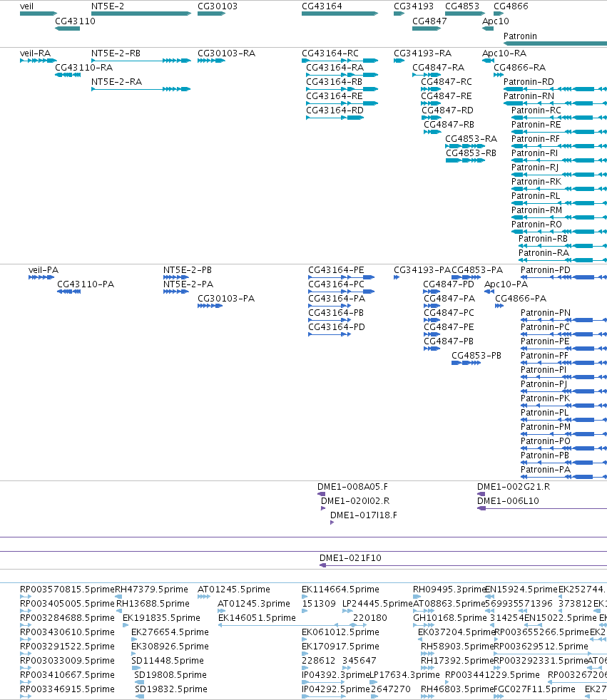
Task: Select transcript NT5E-2-RA label
Action: [116, 82]
